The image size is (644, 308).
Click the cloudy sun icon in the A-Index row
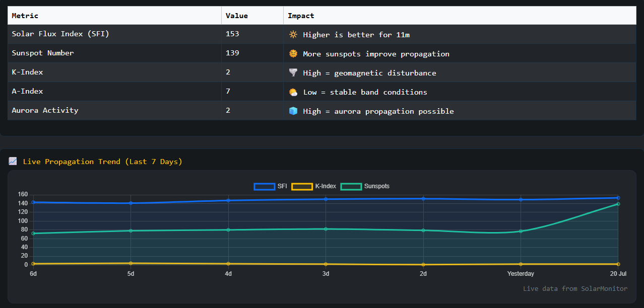point(293,92)
